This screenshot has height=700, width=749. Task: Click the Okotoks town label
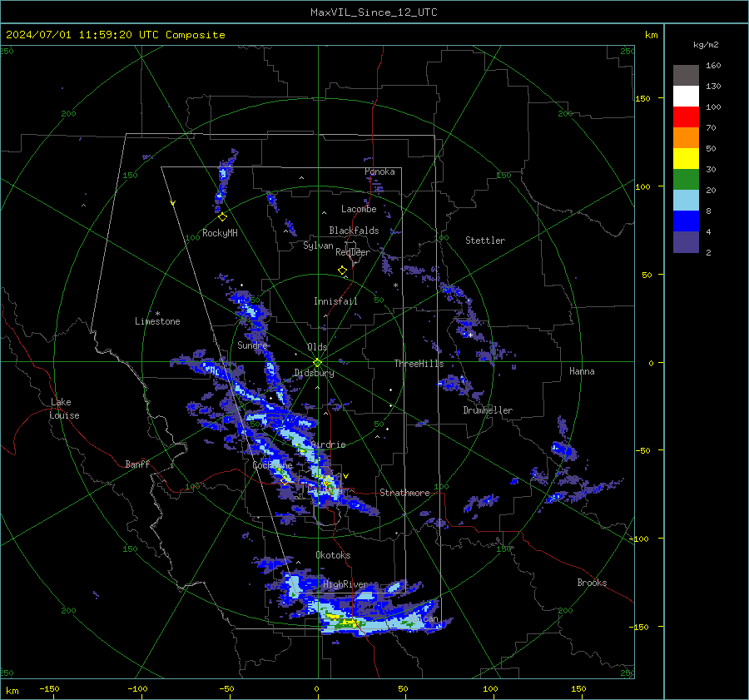[x=333, y=555]
